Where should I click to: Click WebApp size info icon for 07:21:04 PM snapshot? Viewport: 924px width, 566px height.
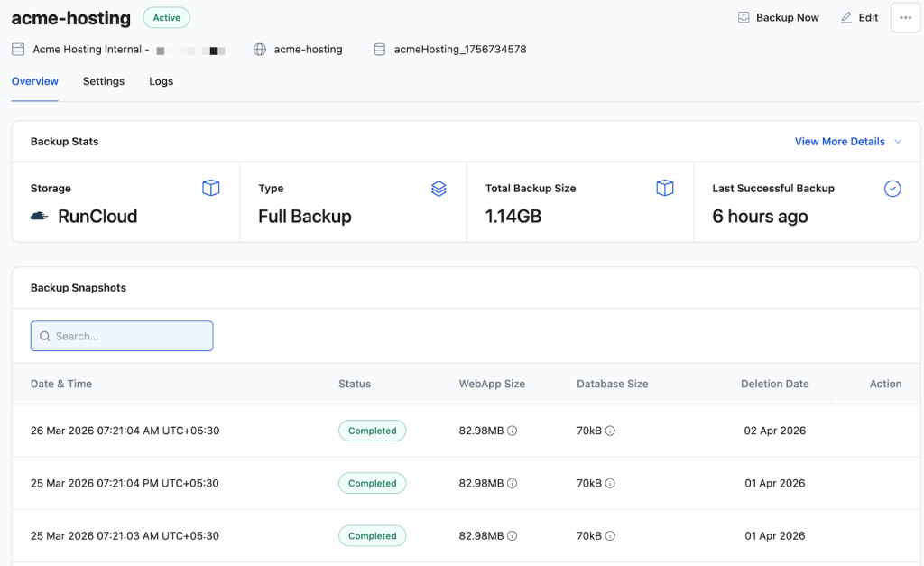pos(513,484)
